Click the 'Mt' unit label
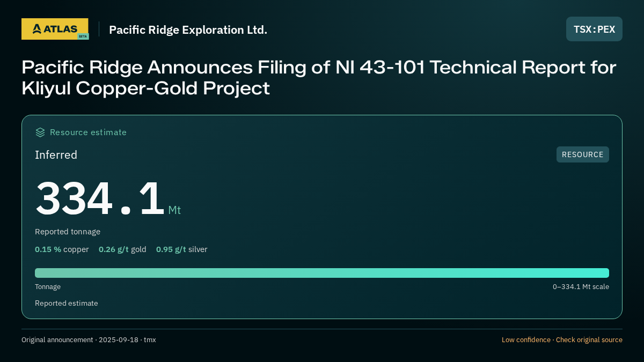Image resolution: width=644 pixels, height=362 pixels. [x=174, y=210]
